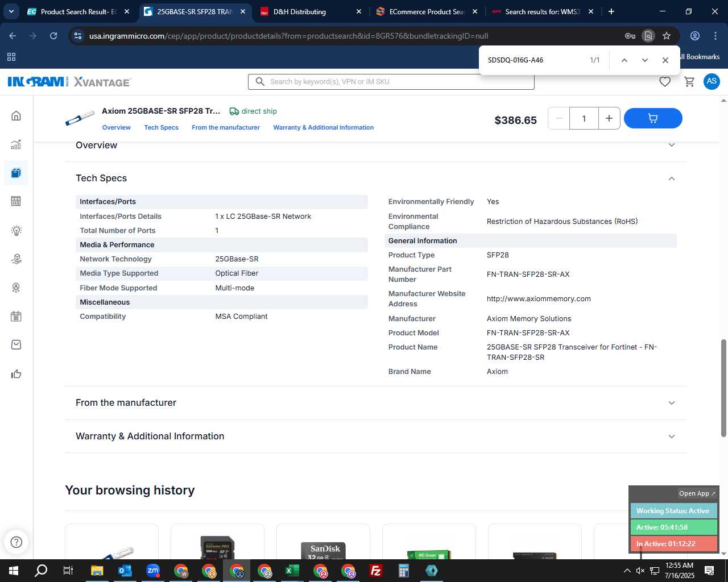
Task: Jump to From the manufacturer link
Action: (226, 127)
